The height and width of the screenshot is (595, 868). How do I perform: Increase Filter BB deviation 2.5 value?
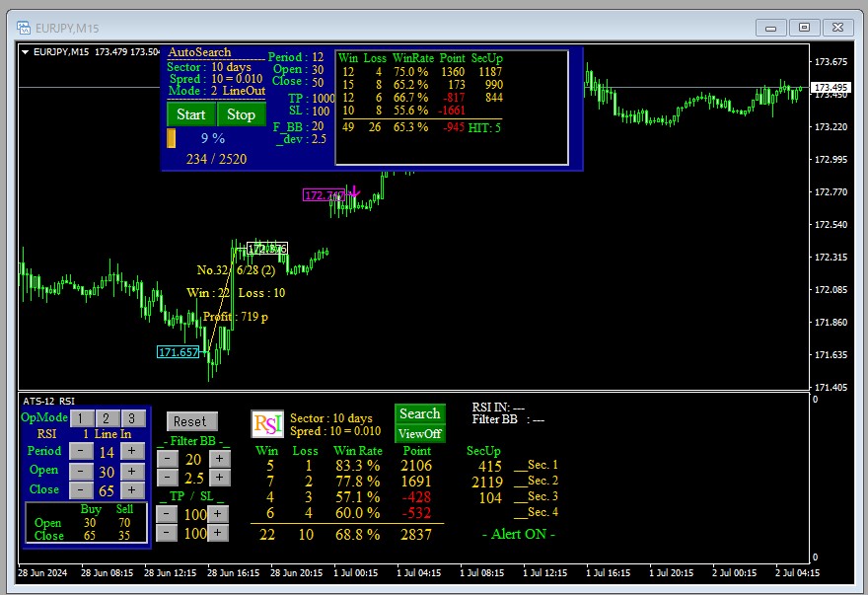(x=219, y=478)
